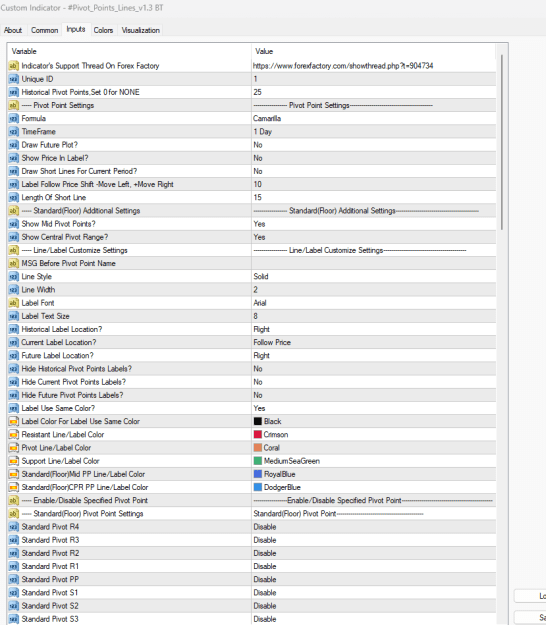The width and height of the screenshot is (546, 625).
Task: Change Standard Pivot R1 value Disable
Action: tap(374, 566)
